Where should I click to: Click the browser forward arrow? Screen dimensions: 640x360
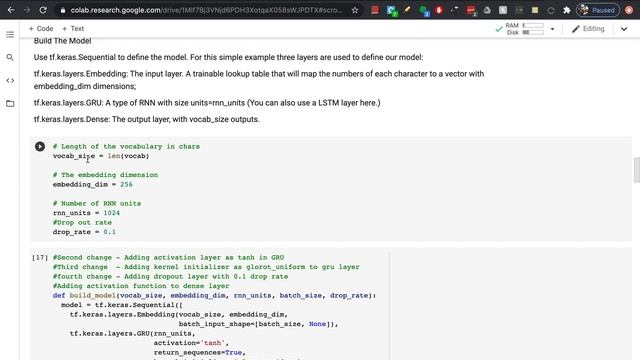coord(27,10)
